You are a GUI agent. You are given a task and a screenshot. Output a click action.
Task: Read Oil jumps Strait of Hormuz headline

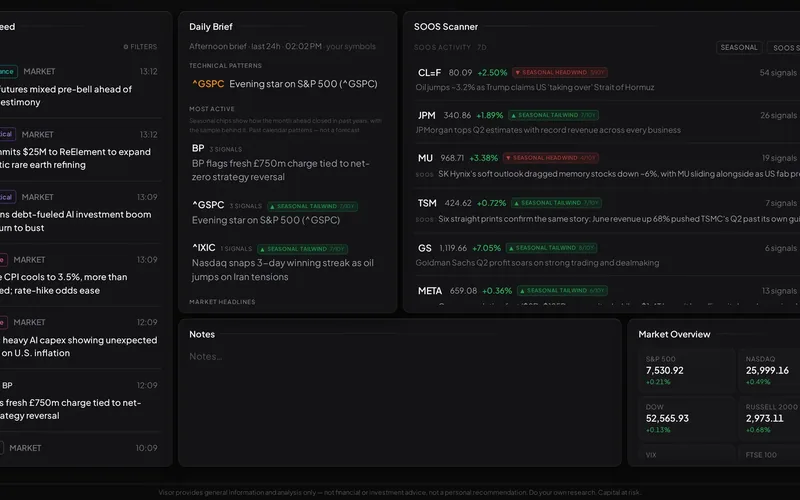tap(535, 87)
